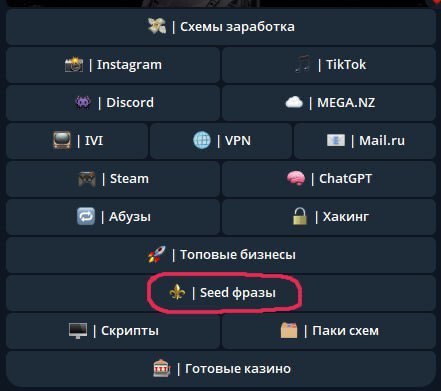
Task: Click the gamepad icon beside Steam
Action: pos(87,179)
